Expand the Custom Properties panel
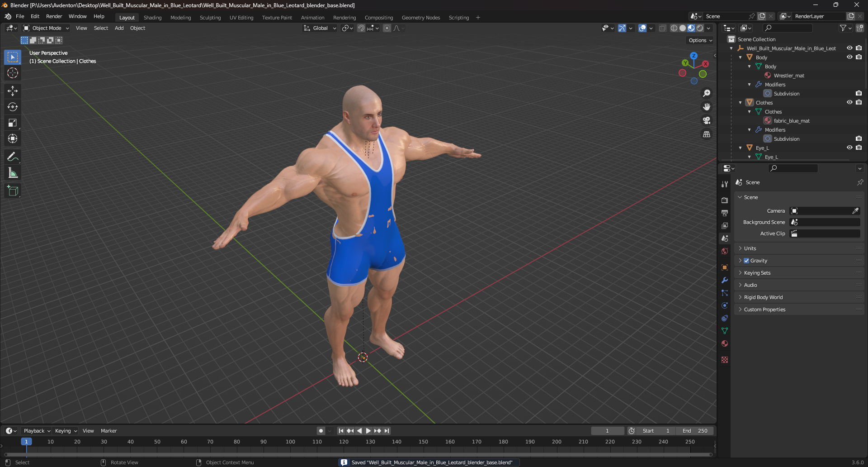This screenshot has width=868, height=467. tap(799, 310)
